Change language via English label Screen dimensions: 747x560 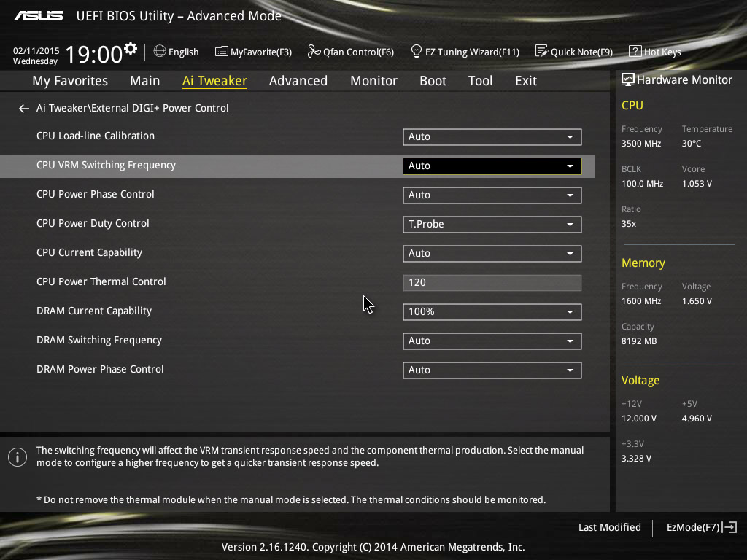coord(183,52)
